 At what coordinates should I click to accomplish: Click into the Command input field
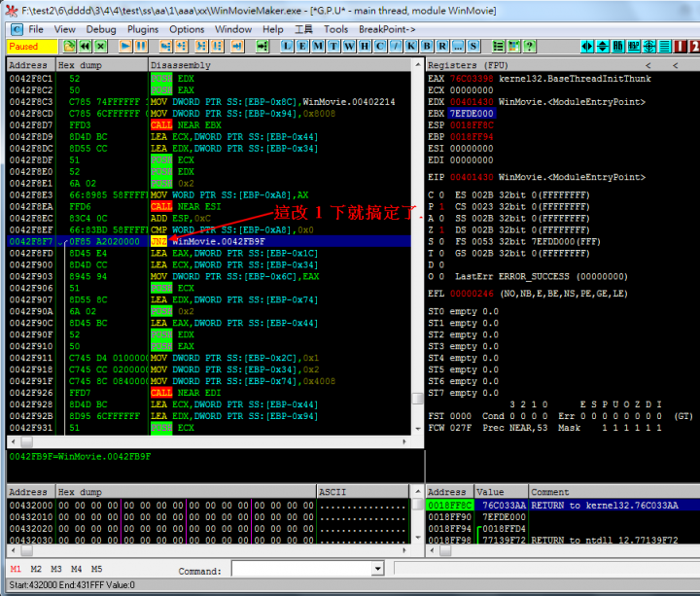click(x=301, y=569)
